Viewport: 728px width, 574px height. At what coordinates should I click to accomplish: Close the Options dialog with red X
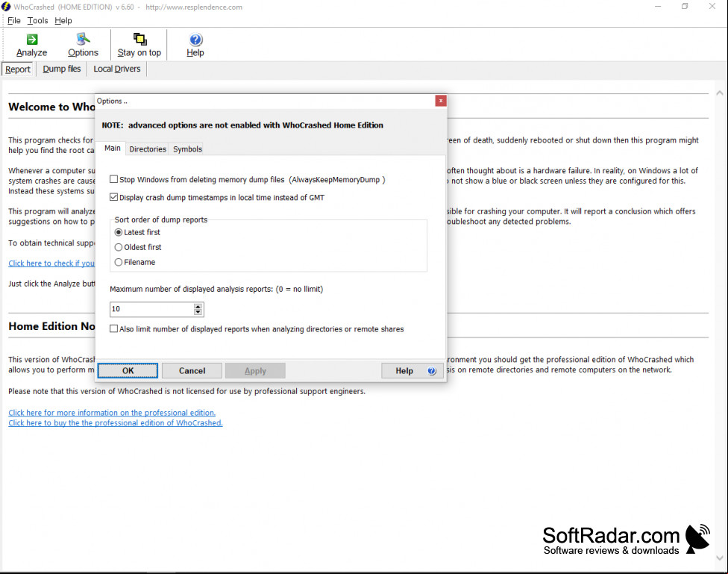point(441,101)
